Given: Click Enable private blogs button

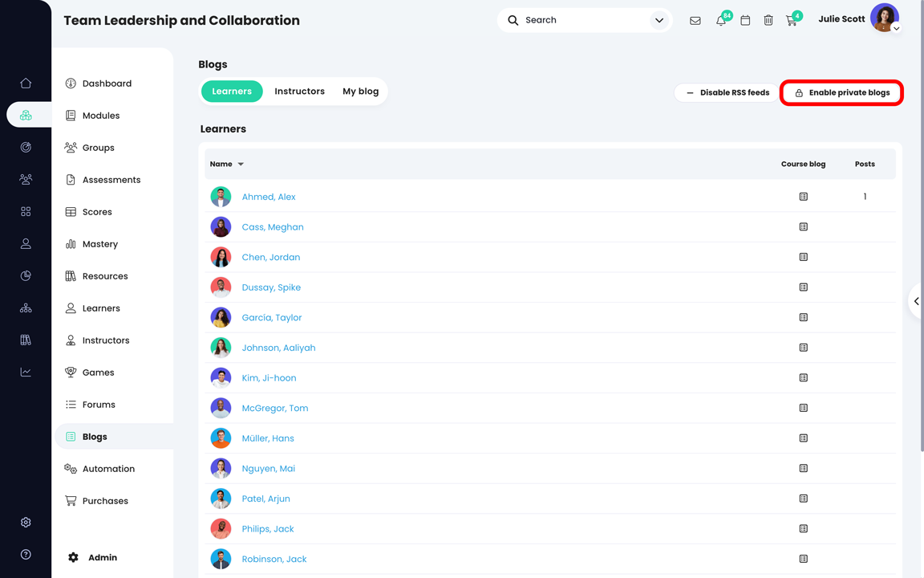Looking at the screenshot, I should click(x=841, y=92).
